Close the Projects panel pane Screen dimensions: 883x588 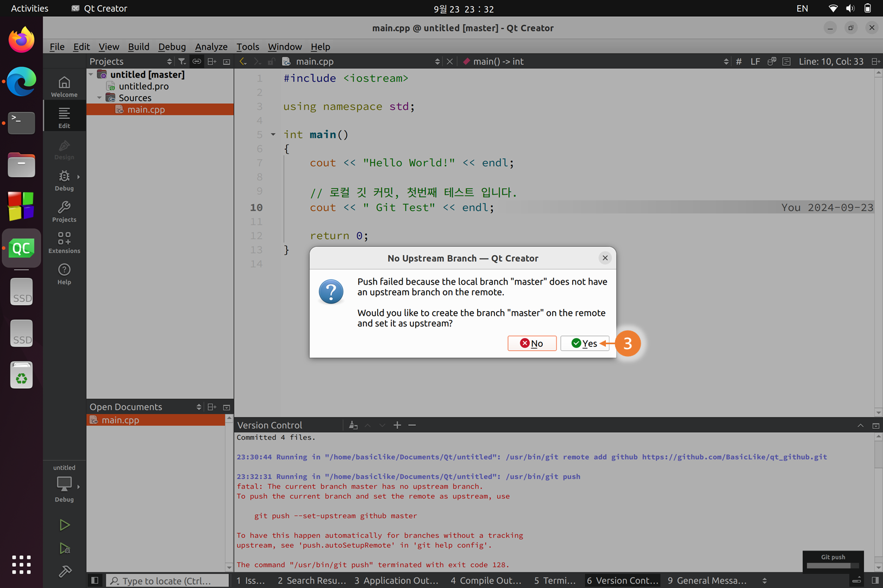click(x=227, y=61)
